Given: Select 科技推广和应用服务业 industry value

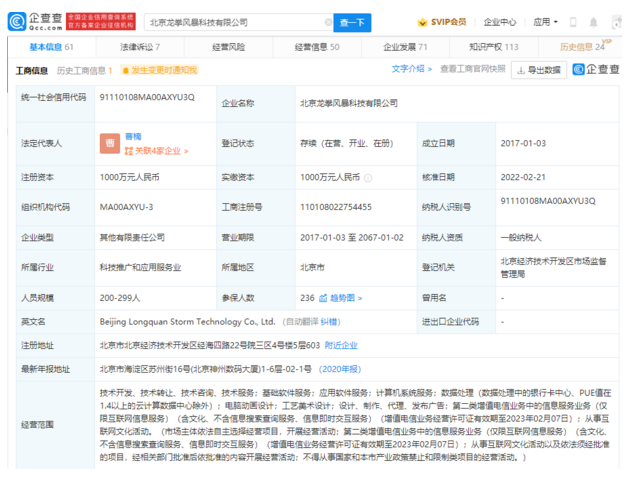Looking at the screenshot, I should tap(140, 267).
